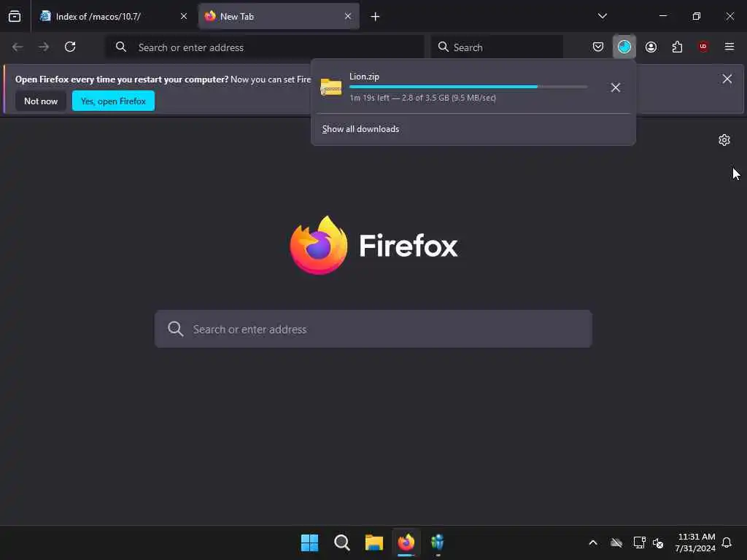Click the address bar search magnifier icon
Image resolution: width=747 pixels, height=560 pixels.
tap(121, 47)
